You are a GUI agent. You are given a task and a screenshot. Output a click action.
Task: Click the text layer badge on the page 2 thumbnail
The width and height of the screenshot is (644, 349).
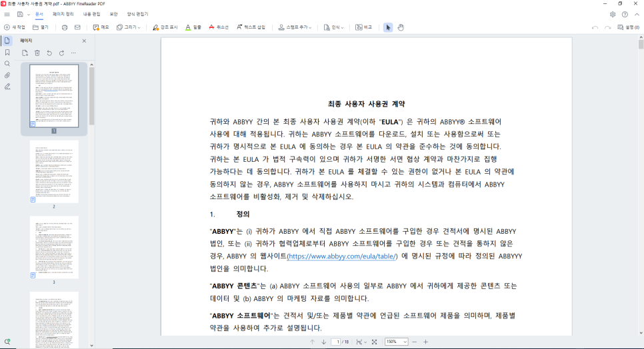pyautogui.click(x=33, y=200)
